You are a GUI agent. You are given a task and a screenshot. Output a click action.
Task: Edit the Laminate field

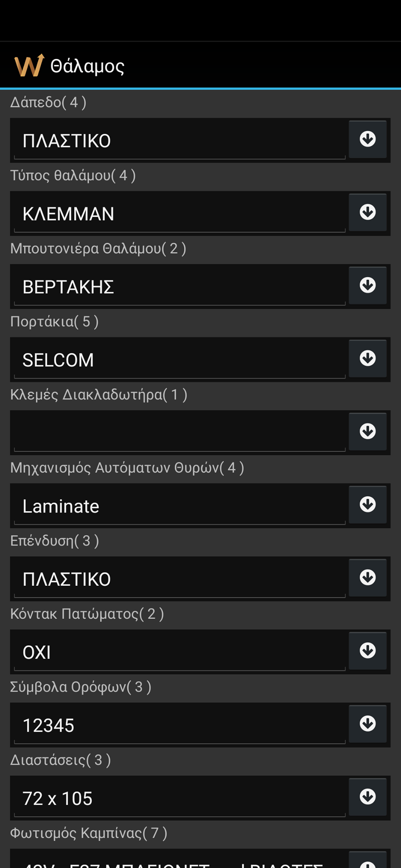[x=179, y=506]
